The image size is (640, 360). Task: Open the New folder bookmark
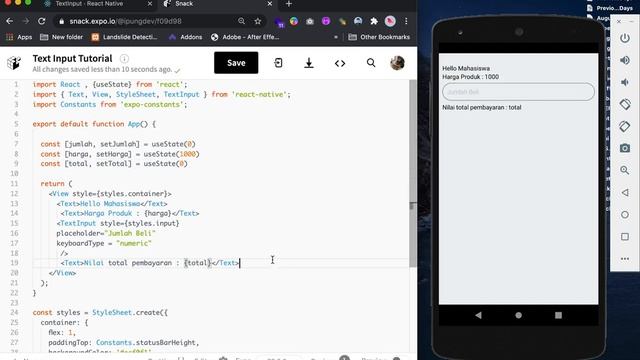[x=62, y=37]
